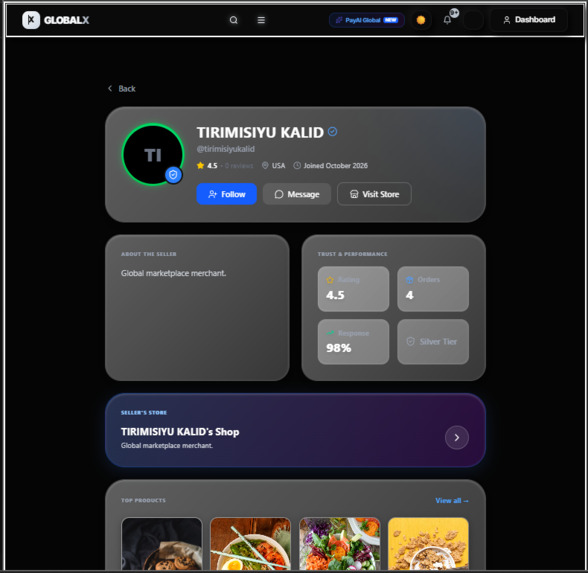Open search via magnifier icon
588x573 pixels.
[234, 20]
